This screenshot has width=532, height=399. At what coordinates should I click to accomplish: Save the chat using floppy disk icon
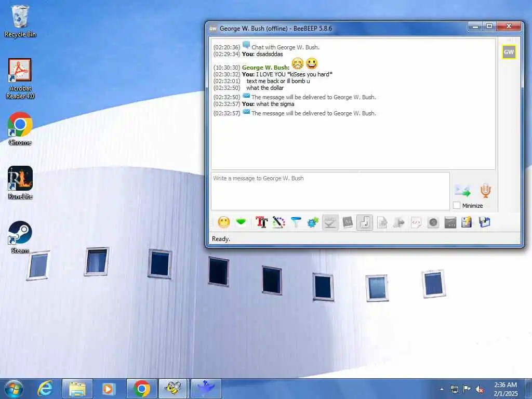pos(485,222)
